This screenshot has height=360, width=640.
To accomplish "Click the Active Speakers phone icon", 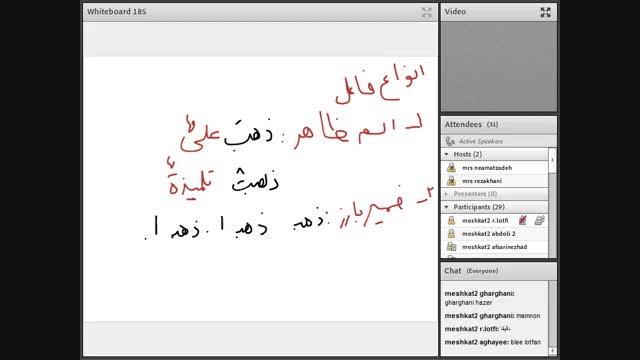I will click(450, 141).
